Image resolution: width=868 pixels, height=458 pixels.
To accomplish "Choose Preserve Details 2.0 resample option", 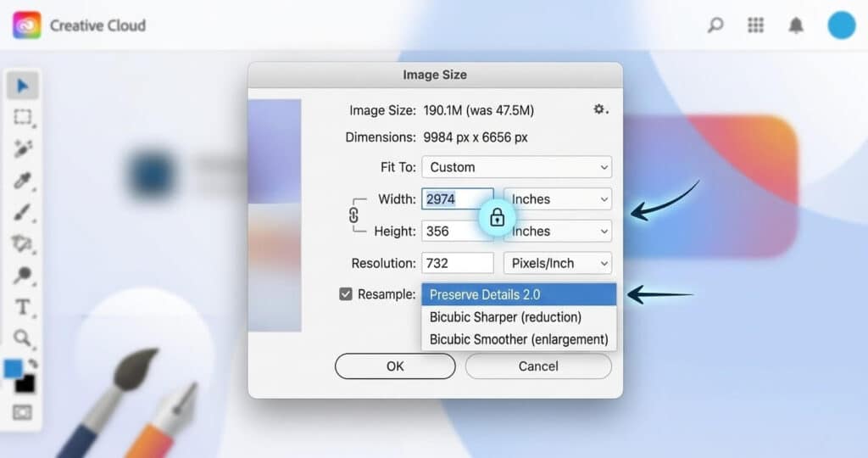I will (519, 294).
